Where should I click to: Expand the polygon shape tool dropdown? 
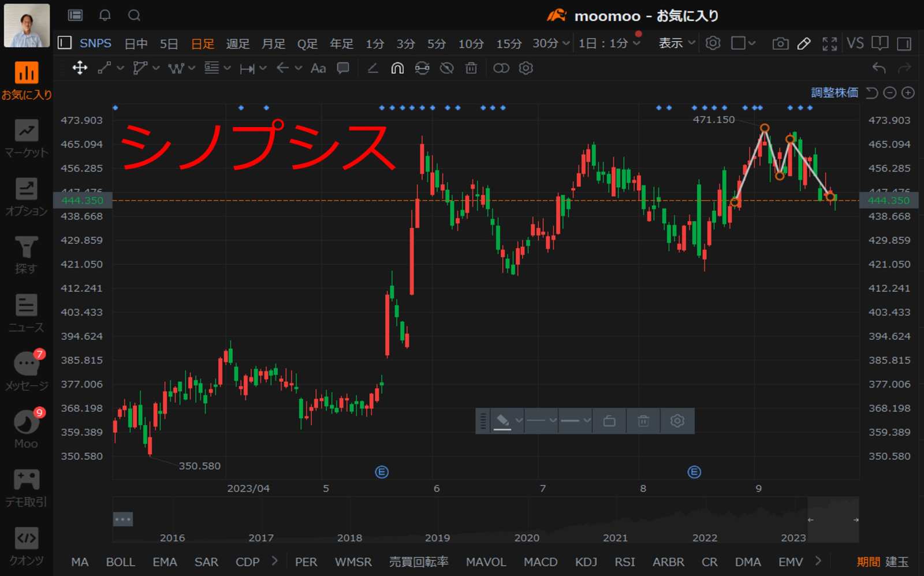[156, 68]
